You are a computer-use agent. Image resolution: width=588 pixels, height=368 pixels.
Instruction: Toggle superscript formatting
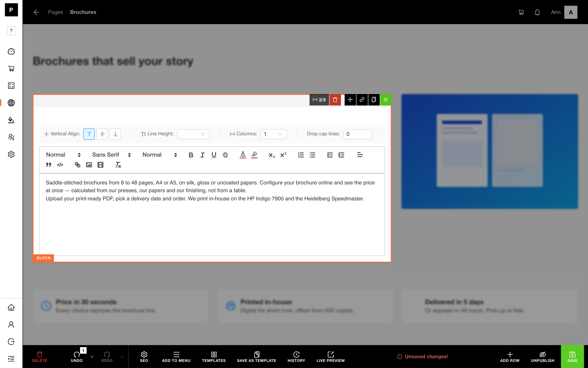pos(283,155)
